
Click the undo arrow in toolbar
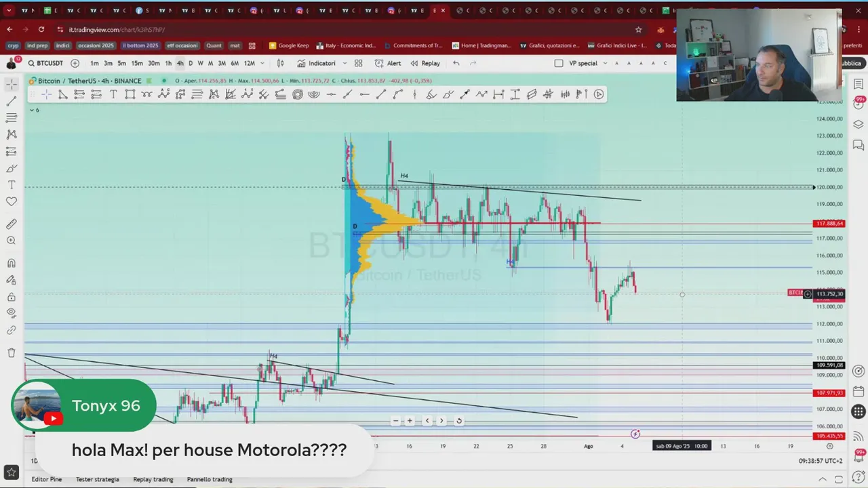[x=456, y=63]
